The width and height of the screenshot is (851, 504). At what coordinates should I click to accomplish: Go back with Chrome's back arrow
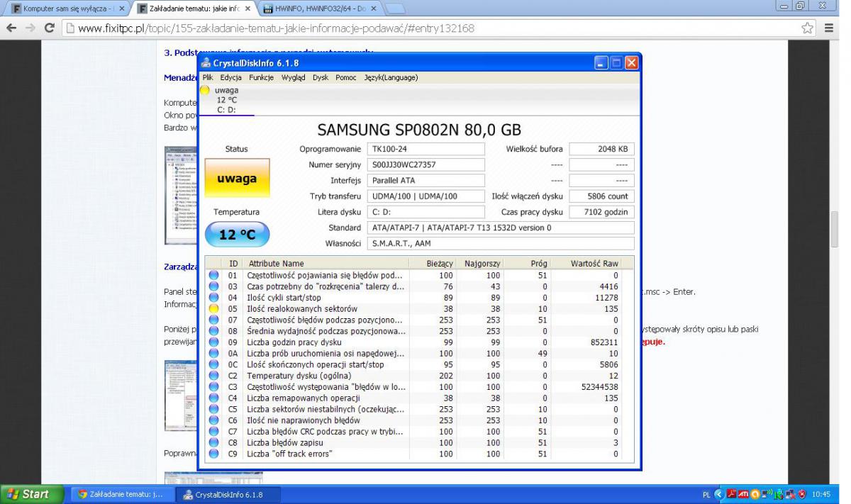pos(12,28)
